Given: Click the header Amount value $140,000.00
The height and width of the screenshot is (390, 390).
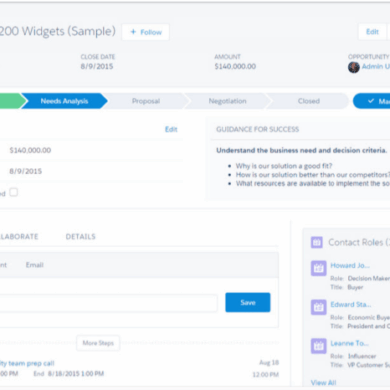Looking at the screenshot, I should pos(235,66).
